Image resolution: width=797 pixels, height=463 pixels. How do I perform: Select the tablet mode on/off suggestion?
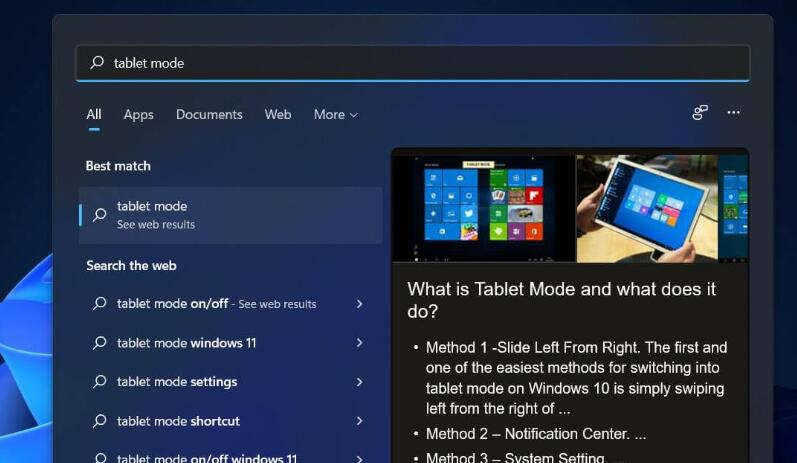[x=230, y=304]
